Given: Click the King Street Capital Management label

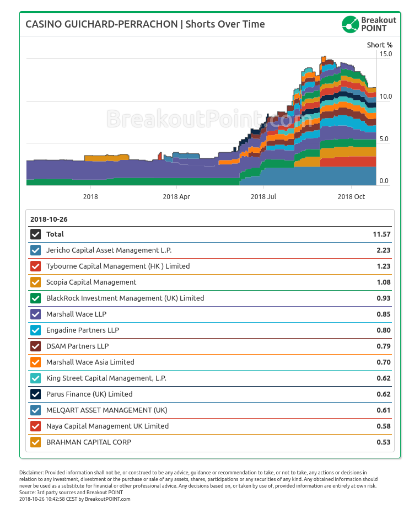Looking at the screenshot, I should point(106,378).
